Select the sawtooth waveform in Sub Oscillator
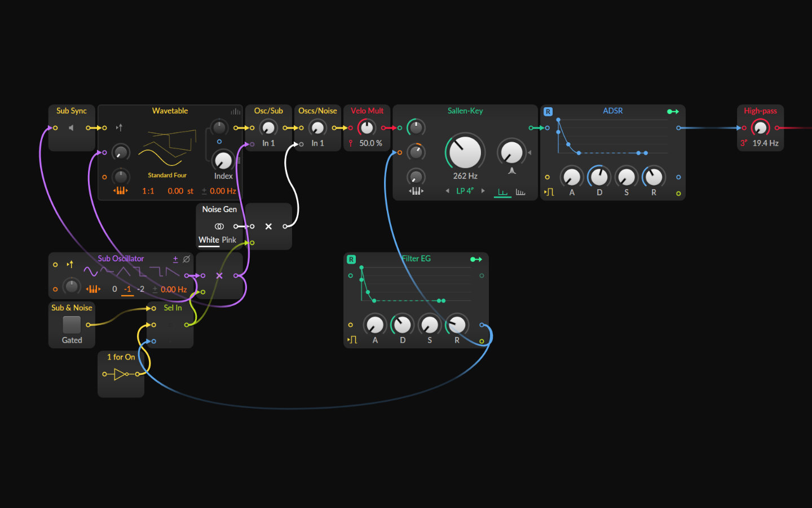Image resolution: width=812 pixels, height=508 pixels. 172,271
